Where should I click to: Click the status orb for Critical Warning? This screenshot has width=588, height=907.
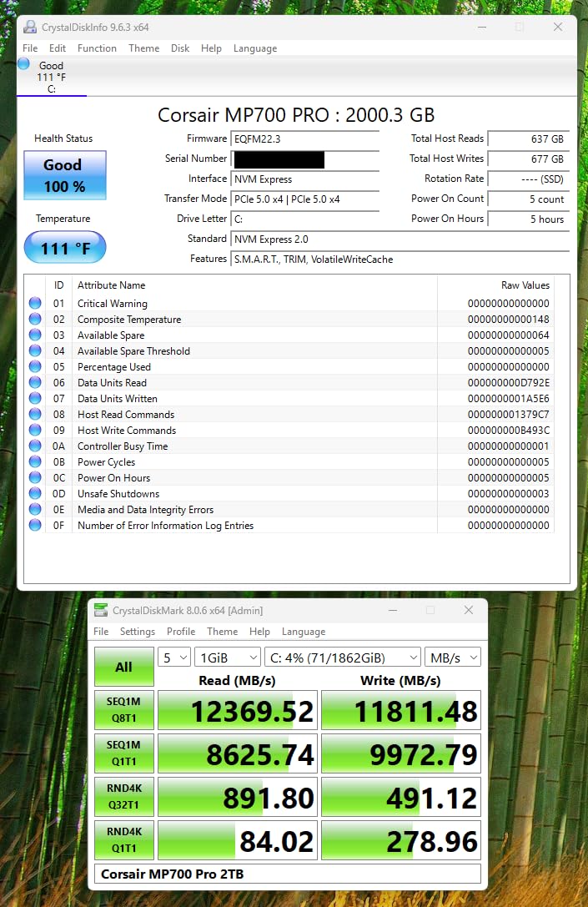pos(35,303)
